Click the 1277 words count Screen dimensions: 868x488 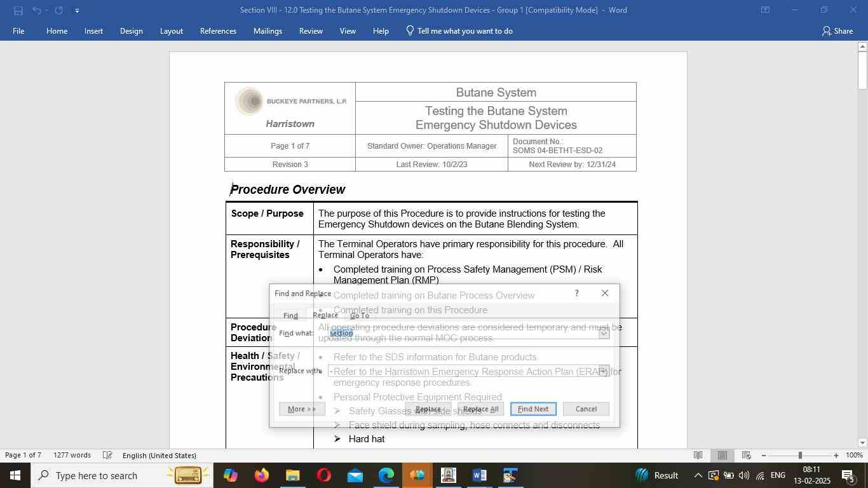(72, 455)
